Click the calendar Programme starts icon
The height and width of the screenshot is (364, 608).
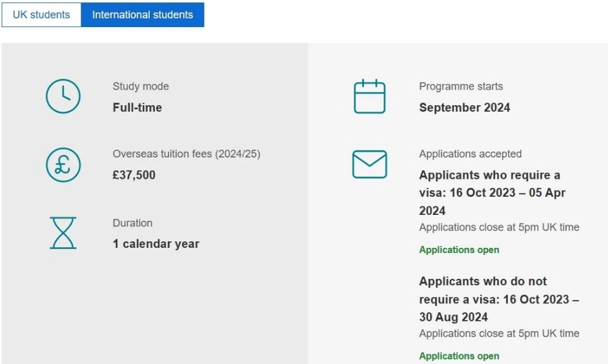tap(370, 96)
